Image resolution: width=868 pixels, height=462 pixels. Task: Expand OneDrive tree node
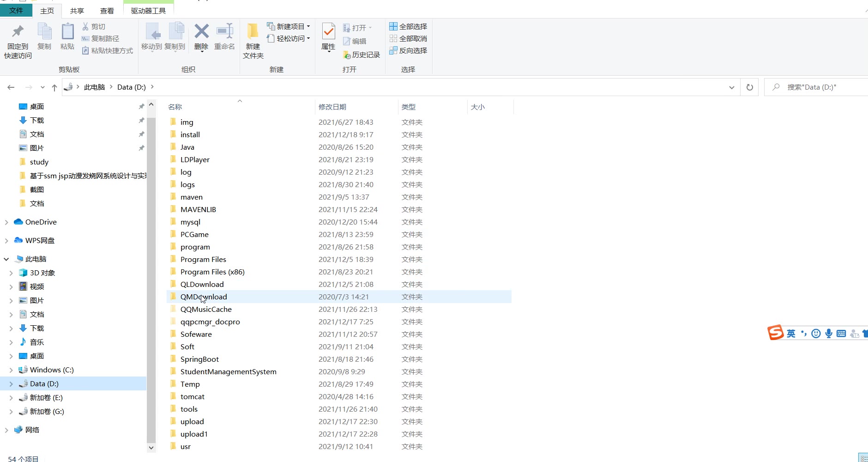click(6, 222)
